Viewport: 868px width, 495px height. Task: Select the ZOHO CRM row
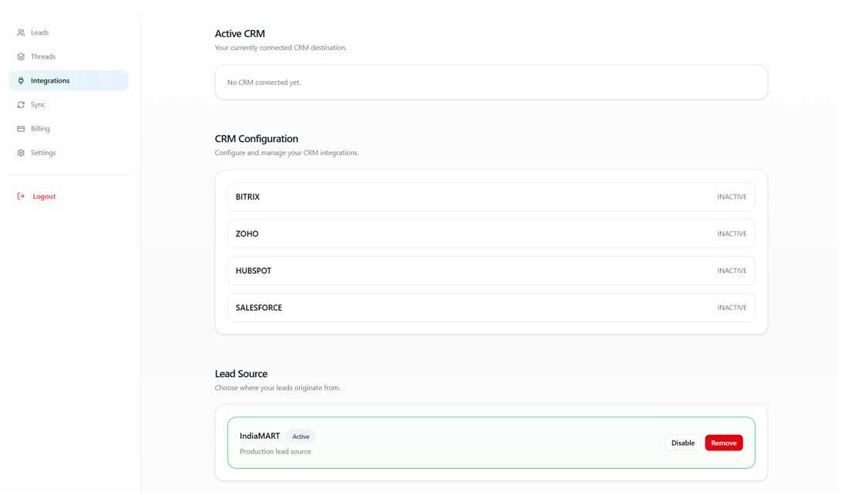coord(491,234)
